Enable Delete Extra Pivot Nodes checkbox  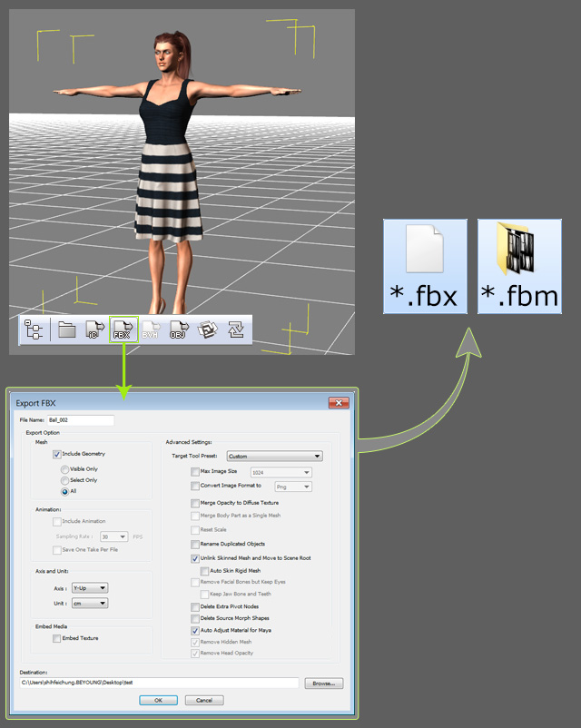(x=195, y=607)
